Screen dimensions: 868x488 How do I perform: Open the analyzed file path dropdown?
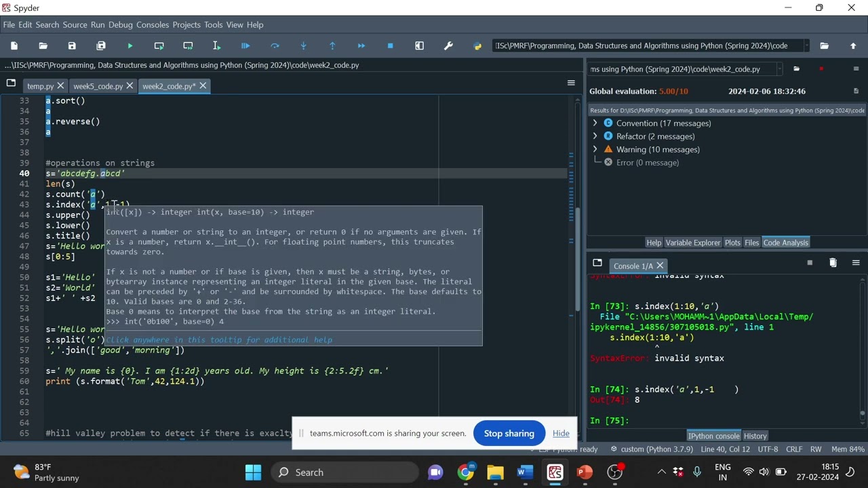(x=779, y=69)
